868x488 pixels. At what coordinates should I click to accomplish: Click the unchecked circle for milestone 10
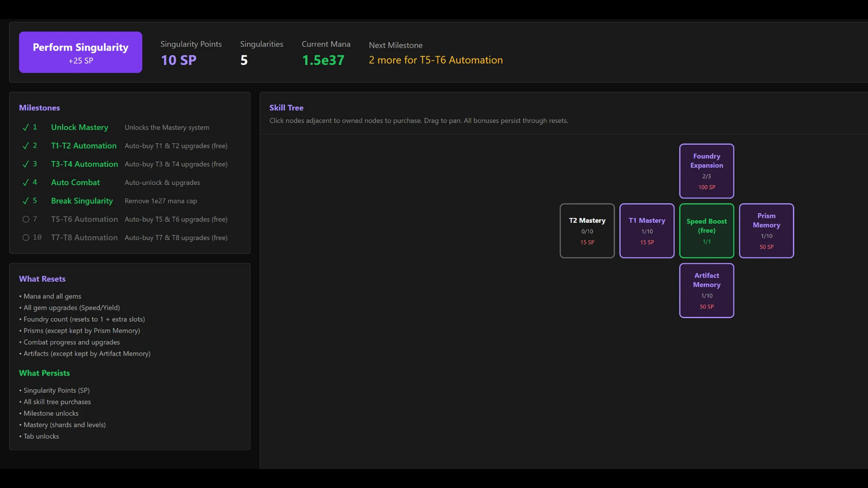point(26,238)
